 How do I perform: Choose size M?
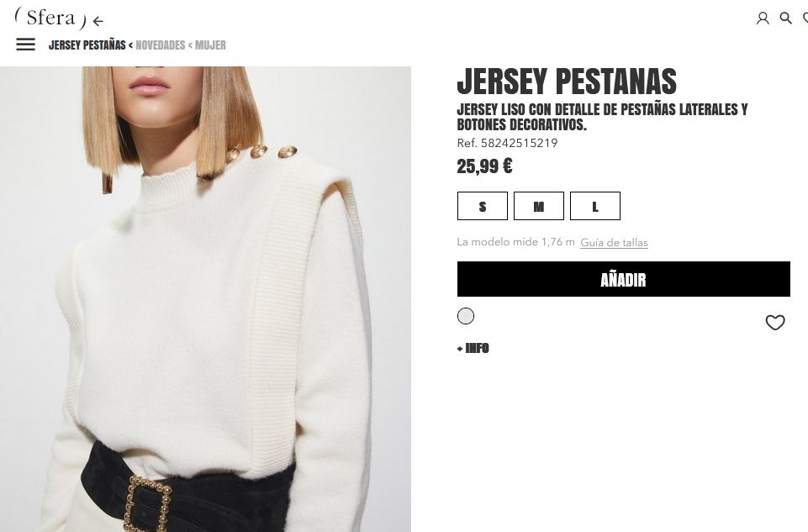coord(539,206)
